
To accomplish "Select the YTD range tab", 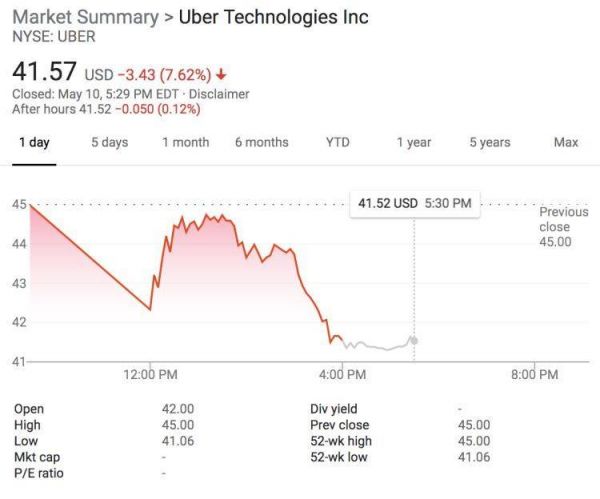I will pyautogui.click(x=337, y=142).
